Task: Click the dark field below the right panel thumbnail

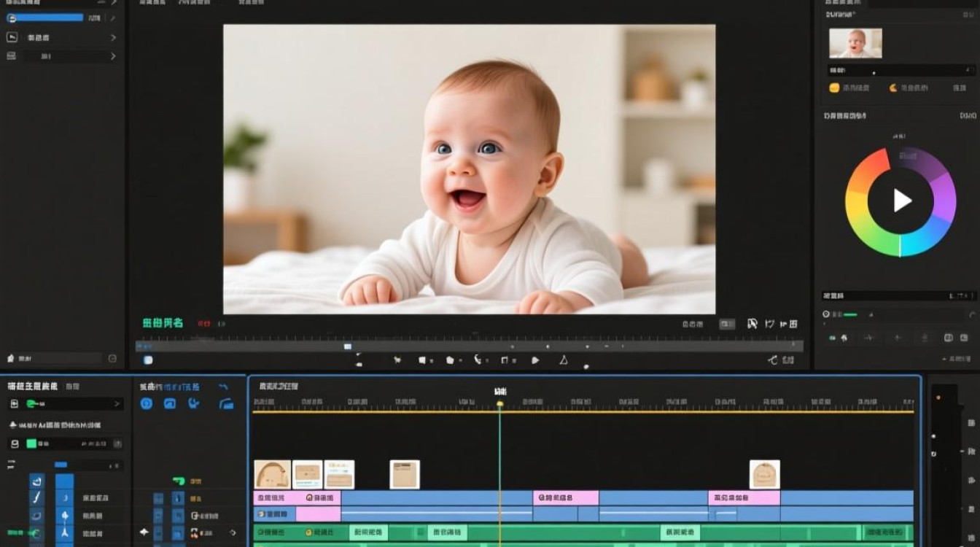Action: point(902,70)
